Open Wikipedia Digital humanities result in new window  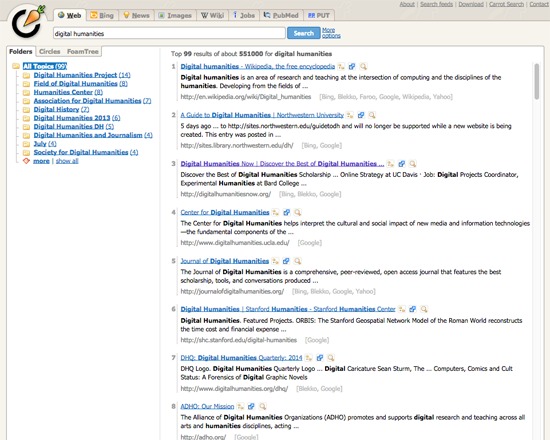(352, 66)
